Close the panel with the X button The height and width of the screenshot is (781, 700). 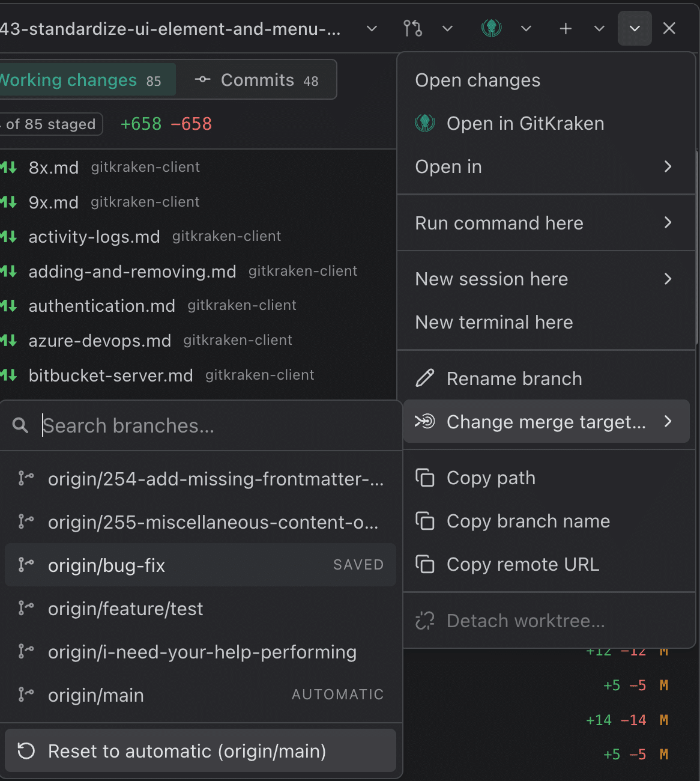click(x=669, y=28)
